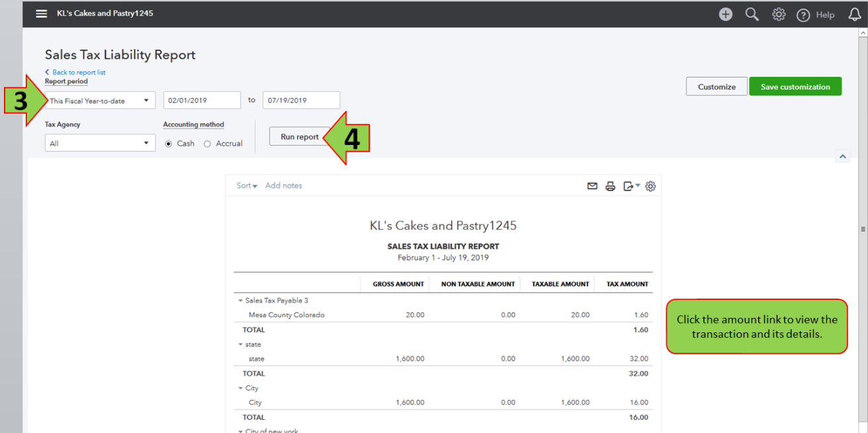Click the Help question mark icon
The width and height of the screenshot is (868, 433).
(803, 15)
